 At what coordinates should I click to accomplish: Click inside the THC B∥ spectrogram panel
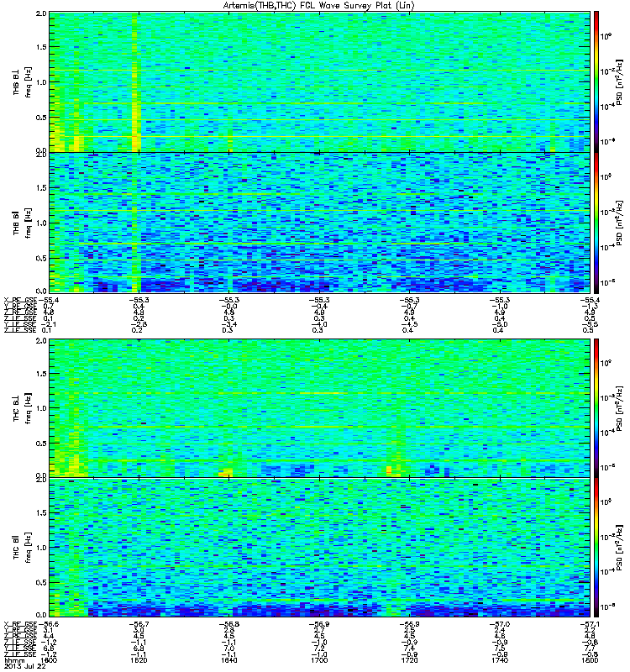tap(320, 548)
